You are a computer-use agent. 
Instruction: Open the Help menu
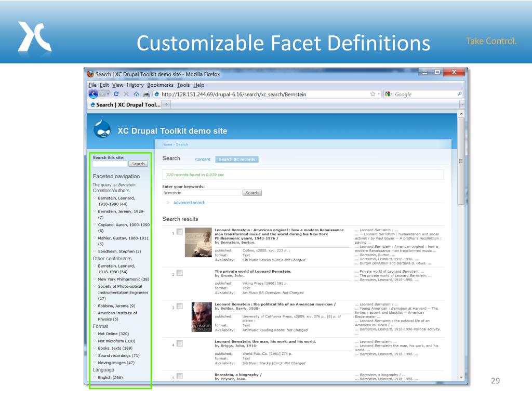pos(199,85)
